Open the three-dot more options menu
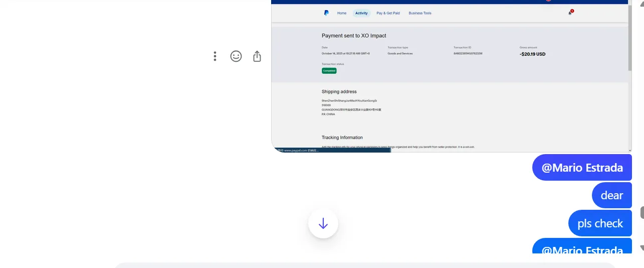Image resolution: width=644 pixels, height=268 pixels. tap(215, 56)
